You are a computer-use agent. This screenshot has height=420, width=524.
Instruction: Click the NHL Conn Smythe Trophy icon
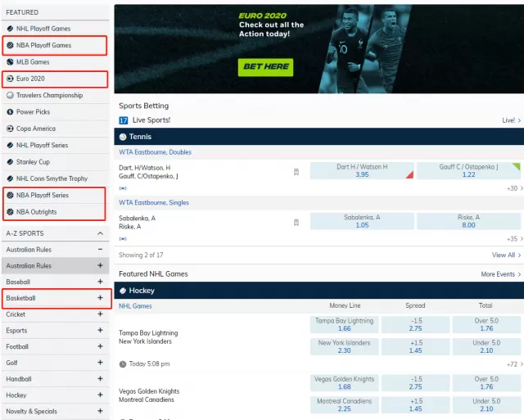tap(10, 178)
